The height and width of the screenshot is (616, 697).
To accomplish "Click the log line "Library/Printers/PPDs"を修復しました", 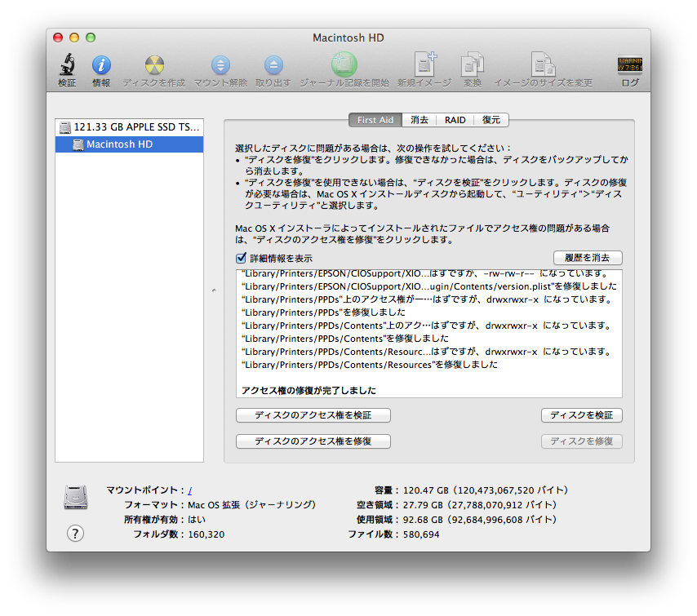I will pos(323,312).
